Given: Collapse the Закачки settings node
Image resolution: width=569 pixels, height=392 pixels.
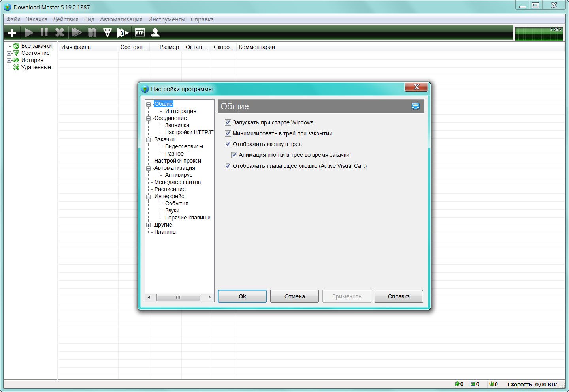Looking at the screenshot, I should (x=149, y=140).
